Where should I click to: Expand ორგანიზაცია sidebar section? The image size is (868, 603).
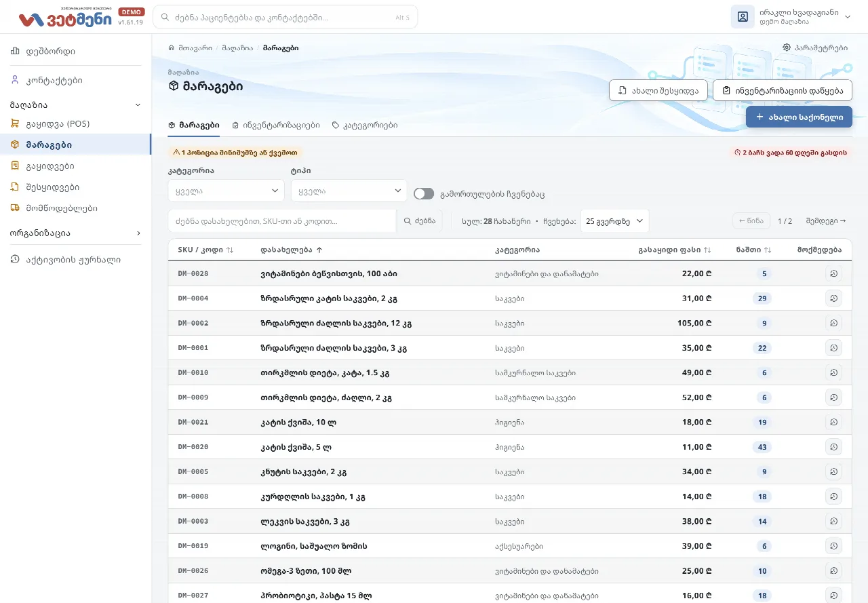(x=76, y=233)
